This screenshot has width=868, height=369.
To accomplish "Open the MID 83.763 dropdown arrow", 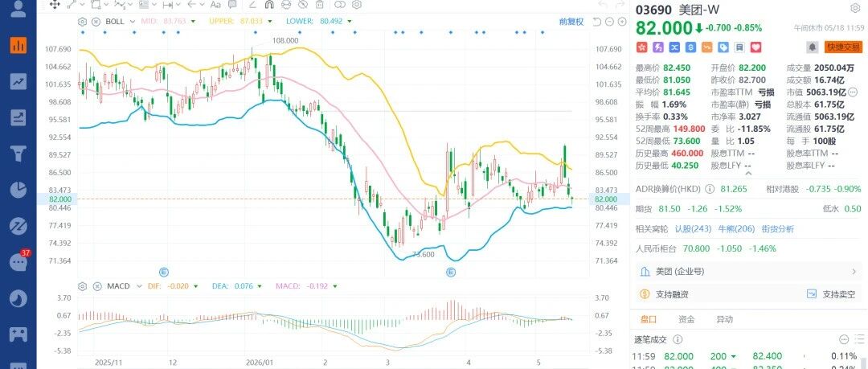I will coord(193,22).
